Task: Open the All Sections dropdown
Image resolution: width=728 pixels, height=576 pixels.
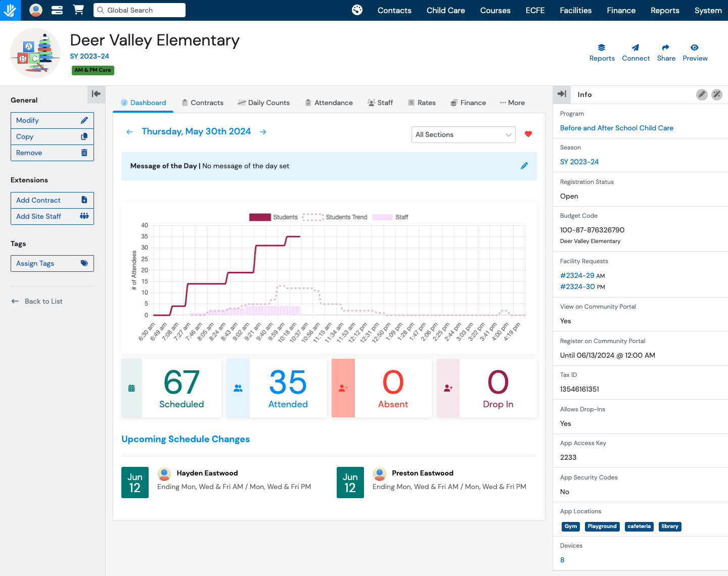Action: [463, 135]
